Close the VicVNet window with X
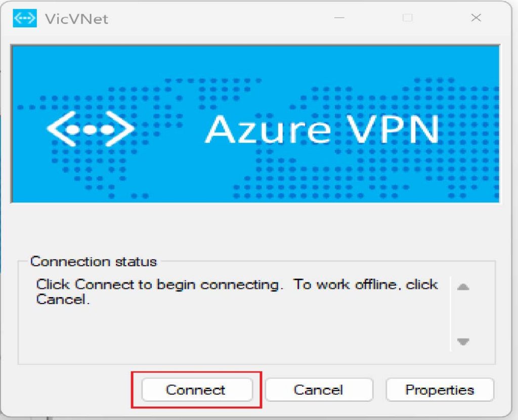This screenshot has height=420, width=518. coord(476,19)
